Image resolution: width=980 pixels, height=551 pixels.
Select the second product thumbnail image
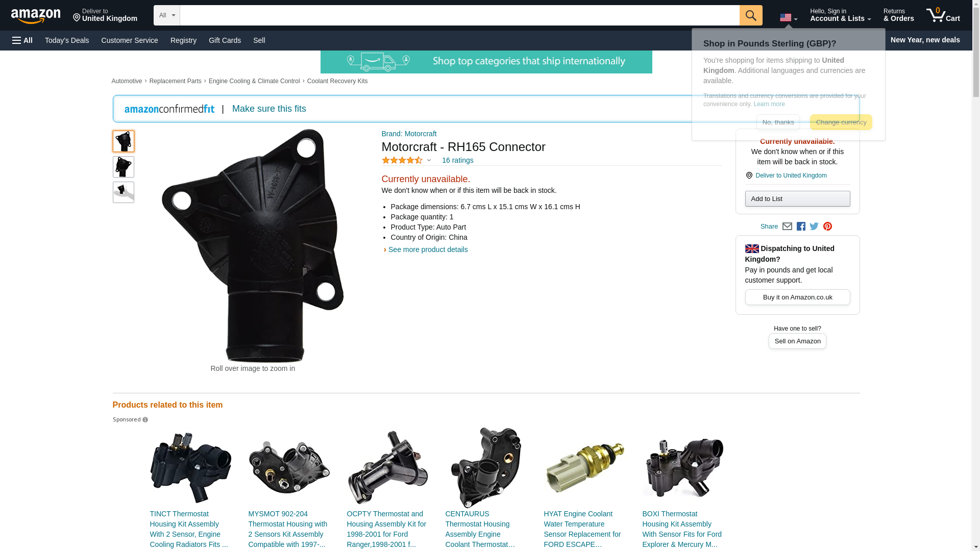[124, 167]
